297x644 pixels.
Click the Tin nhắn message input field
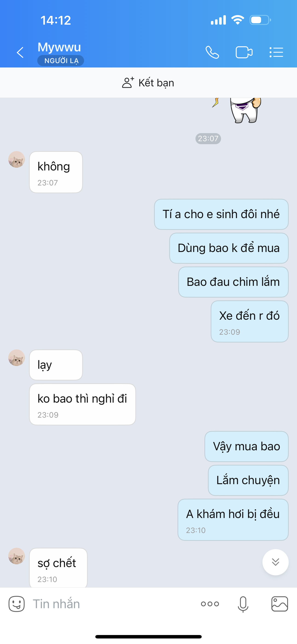113,604
